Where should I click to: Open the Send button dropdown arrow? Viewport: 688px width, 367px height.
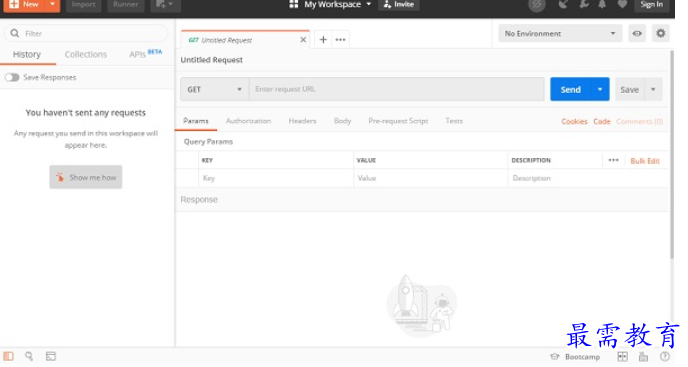600,89
